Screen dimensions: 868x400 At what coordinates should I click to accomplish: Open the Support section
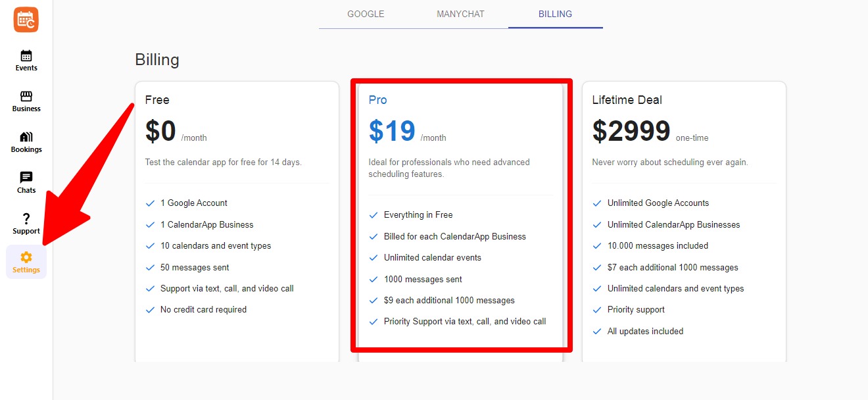tap(26, 223)
